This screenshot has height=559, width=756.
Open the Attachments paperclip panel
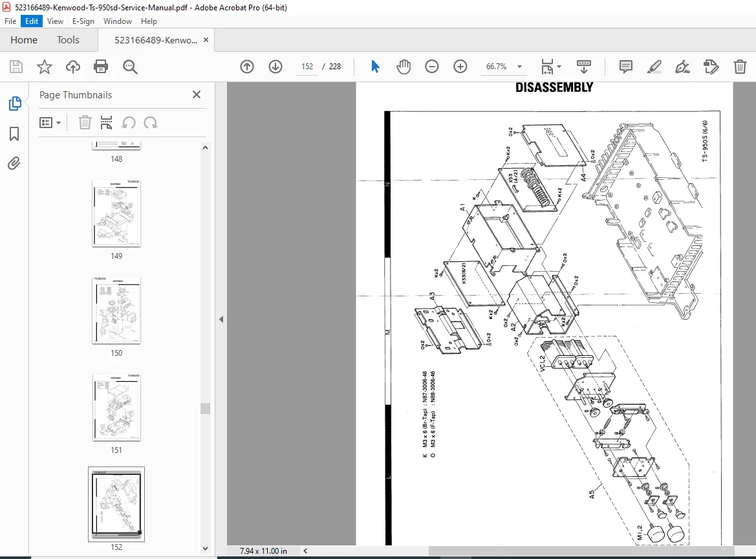pyautogui.click(x=14, y=164)
